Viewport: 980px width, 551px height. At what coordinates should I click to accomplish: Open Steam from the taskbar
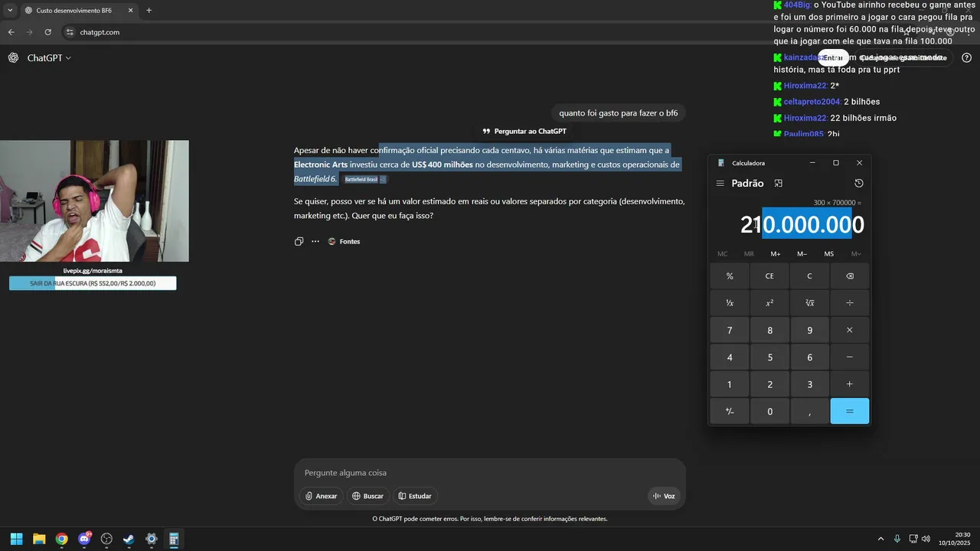tap(129, 540)
